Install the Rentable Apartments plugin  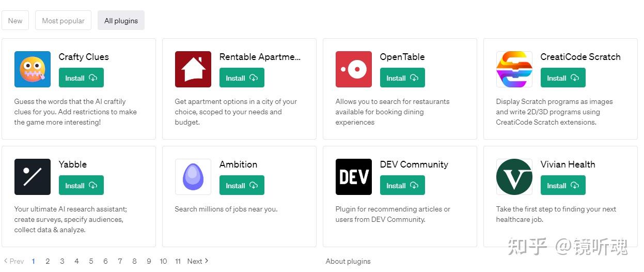(x=242, y=78)
